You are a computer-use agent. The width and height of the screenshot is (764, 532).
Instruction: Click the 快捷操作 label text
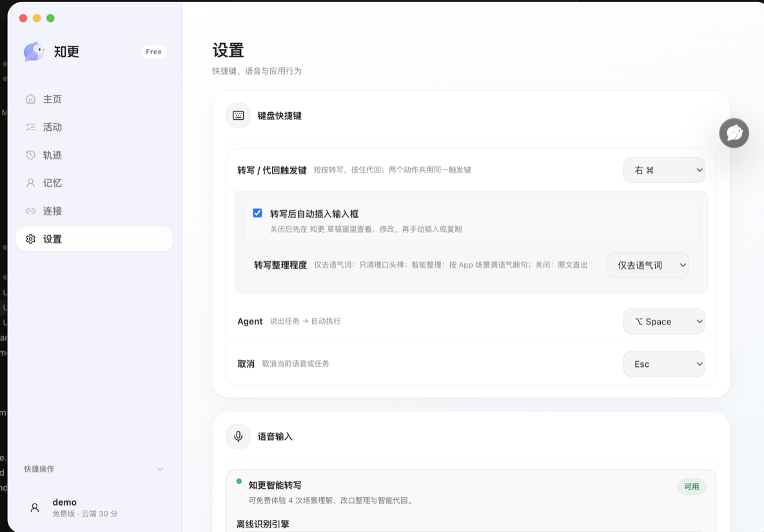pos(39,469)
